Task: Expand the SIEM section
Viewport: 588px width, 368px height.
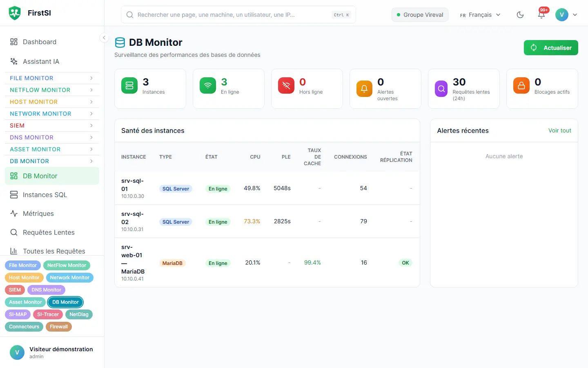Action: pos(52,126)
